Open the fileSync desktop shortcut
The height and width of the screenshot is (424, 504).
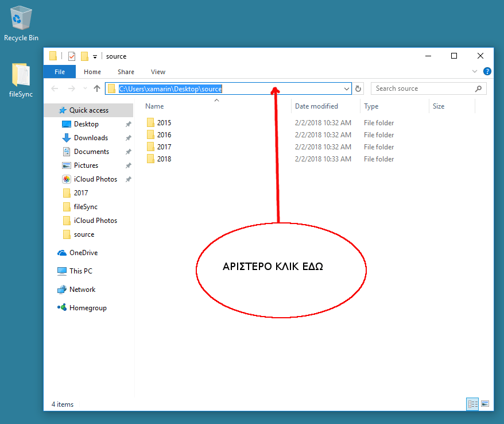20,75
